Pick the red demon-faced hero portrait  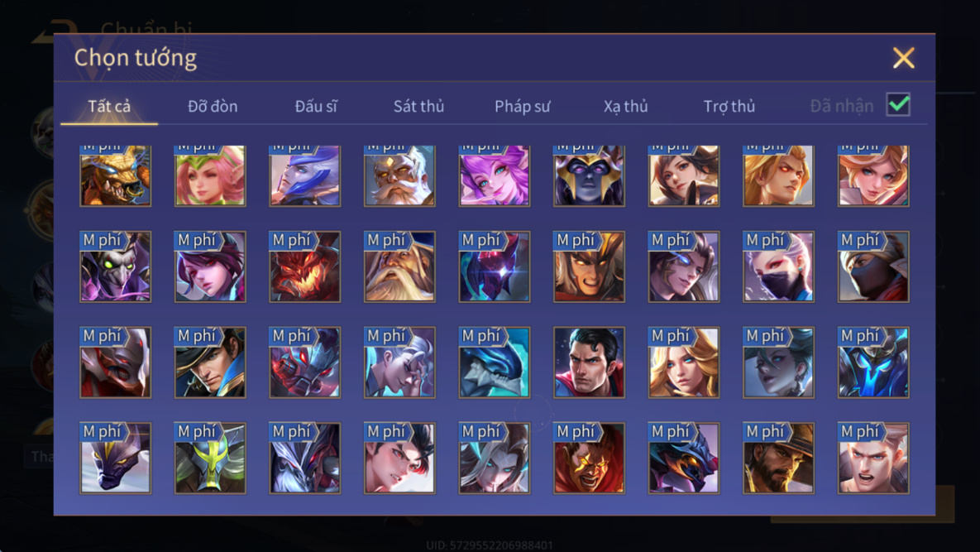305,267
